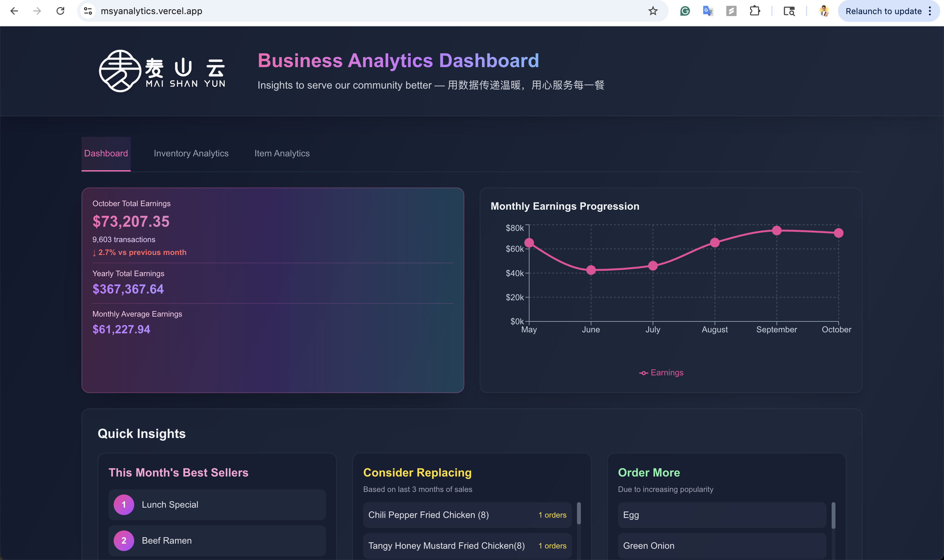Open Chrome three-dot menu

930,11
